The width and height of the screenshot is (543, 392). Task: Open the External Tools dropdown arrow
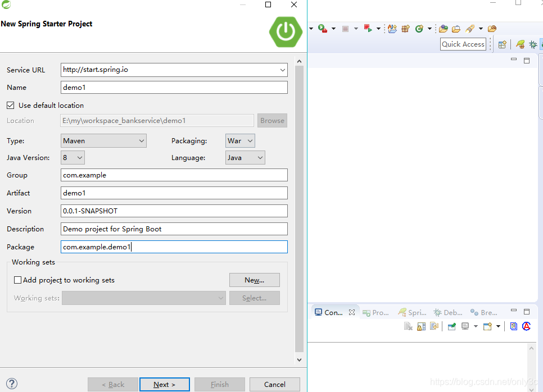pyautogui.click(x=334, y=29)
